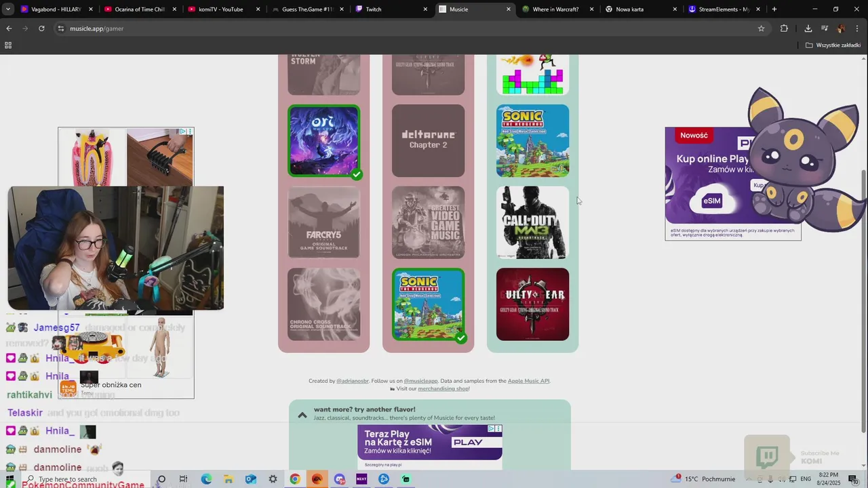Open the taskbar clock showing 8:22 PM
Viewport: 868px width, 488px height.
click(x=830, y=479)
